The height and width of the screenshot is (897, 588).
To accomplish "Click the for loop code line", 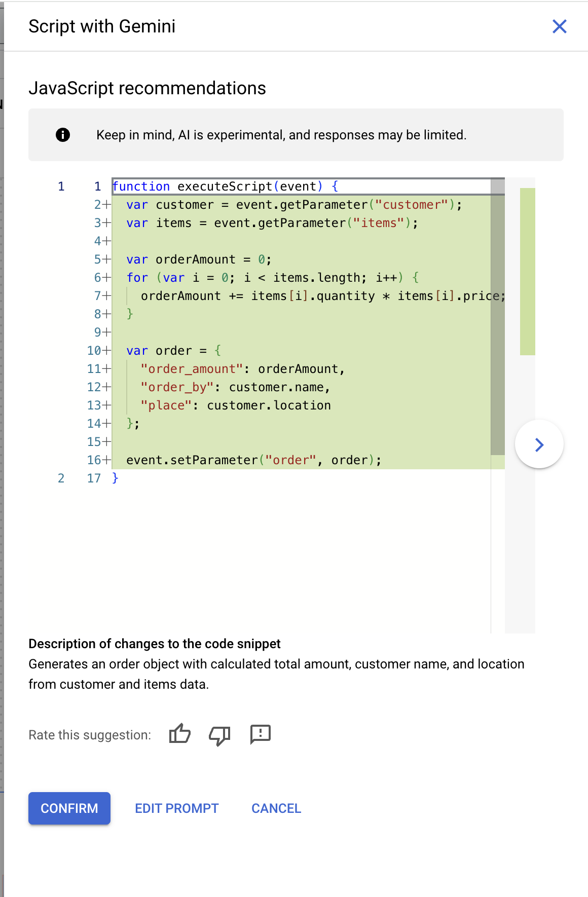I will point(272,278).
